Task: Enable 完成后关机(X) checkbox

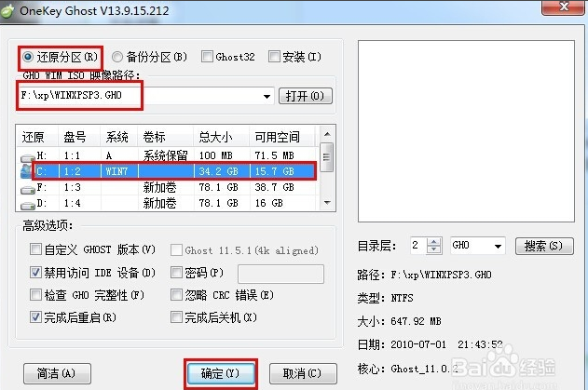Action: click(x=176, y=317)
